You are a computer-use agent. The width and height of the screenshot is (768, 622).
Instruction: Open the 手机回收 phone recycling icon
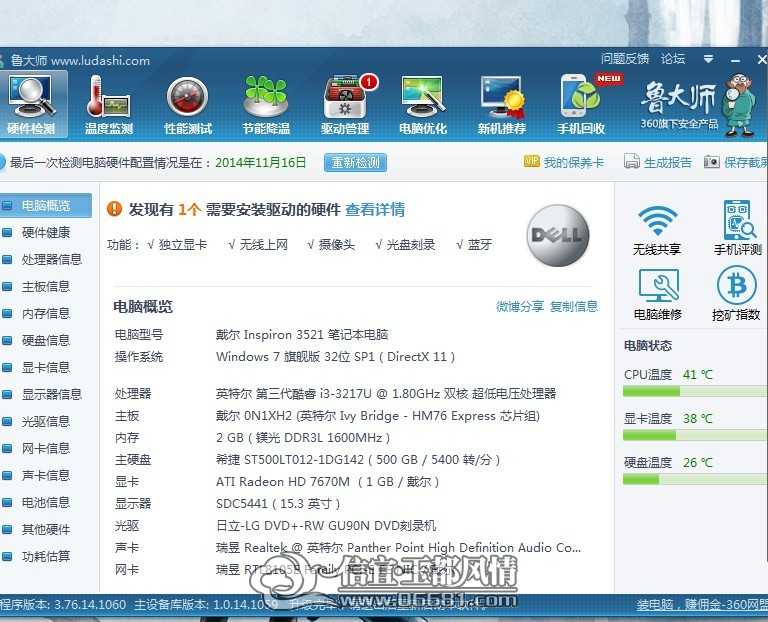[581, 104]
